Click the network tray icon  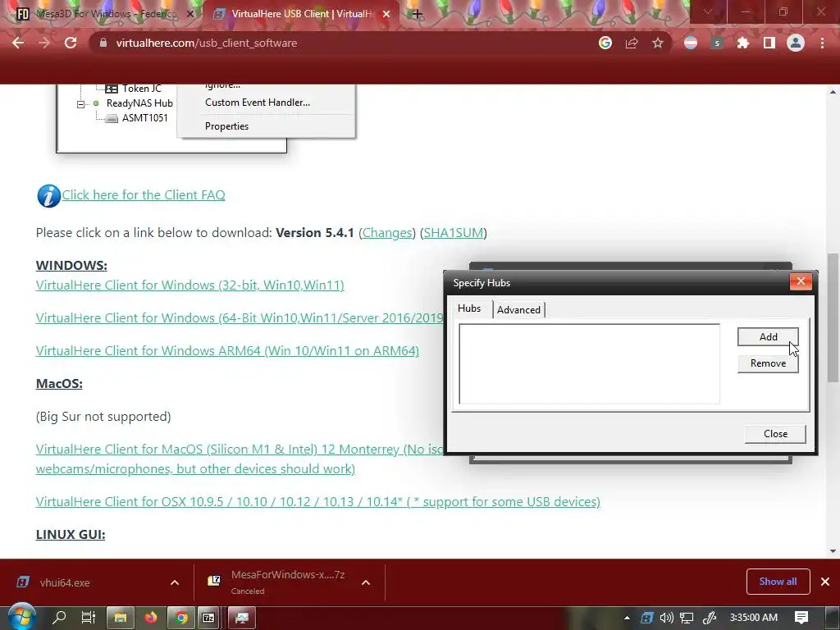point(687,618)
